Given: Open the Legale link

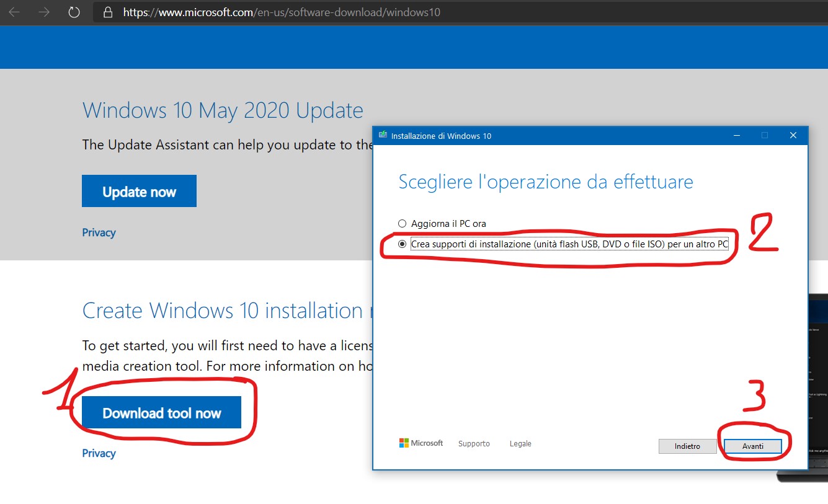Looking at the screenshot, I should click(x=520, y=444).
